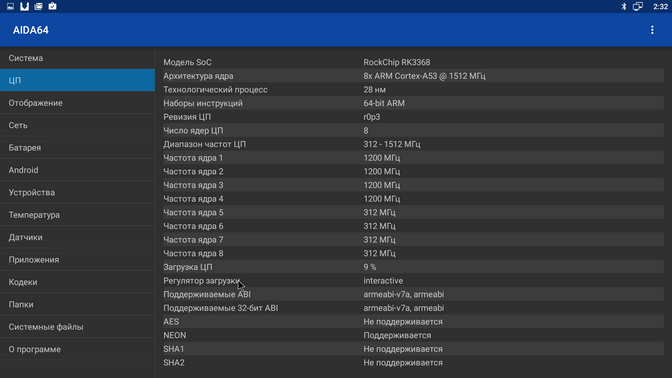Select the Наборы инструкций row
This screenshot has width=672, height=378.
point(413,103)
